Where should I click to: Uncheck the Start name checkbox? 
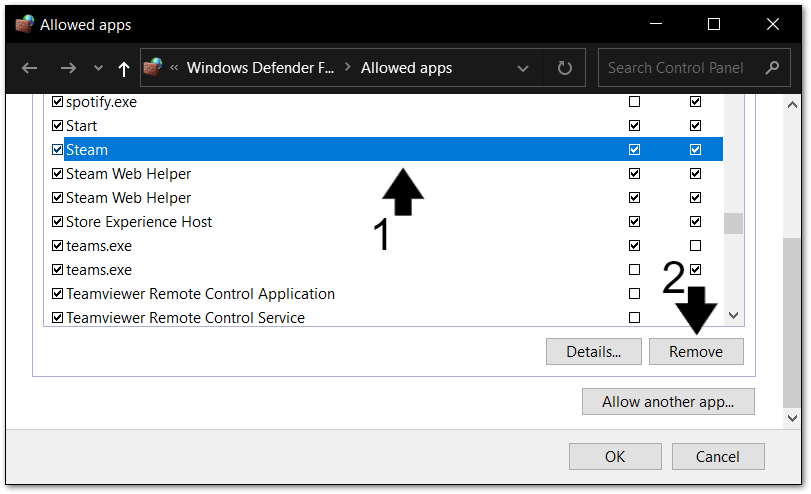pyautogui.click(x=57, y=126)
